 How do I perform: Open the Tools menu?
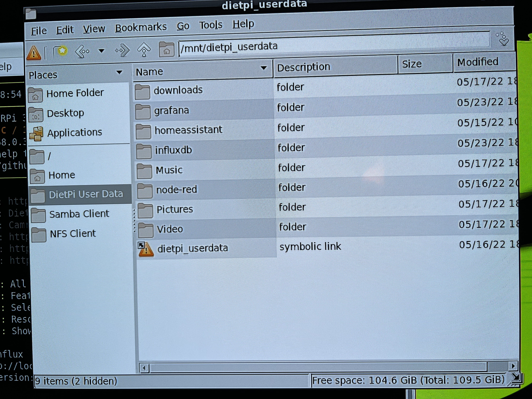click(211, 25)
